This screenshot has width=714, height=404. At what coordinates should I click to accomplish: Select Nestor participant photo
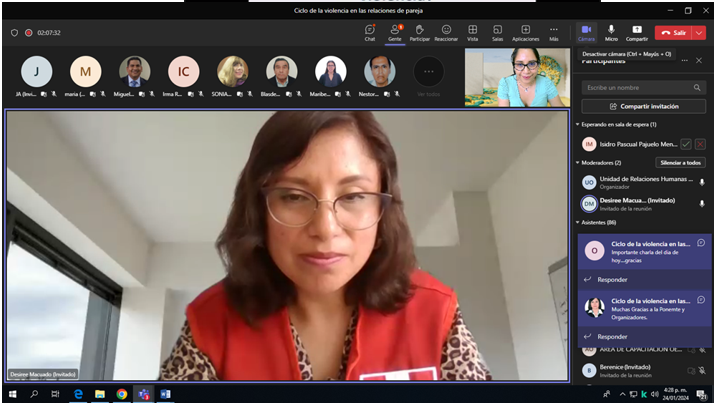click(380, 72)
